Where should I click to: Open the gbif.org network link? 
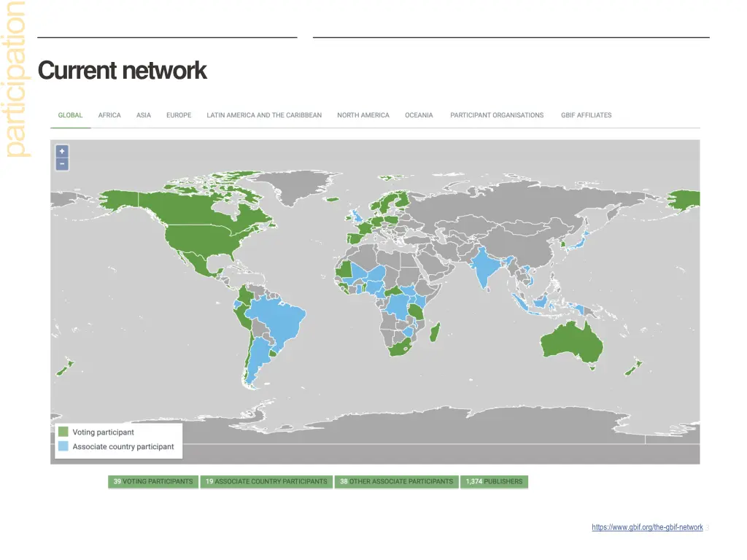[x=647, y=527]
